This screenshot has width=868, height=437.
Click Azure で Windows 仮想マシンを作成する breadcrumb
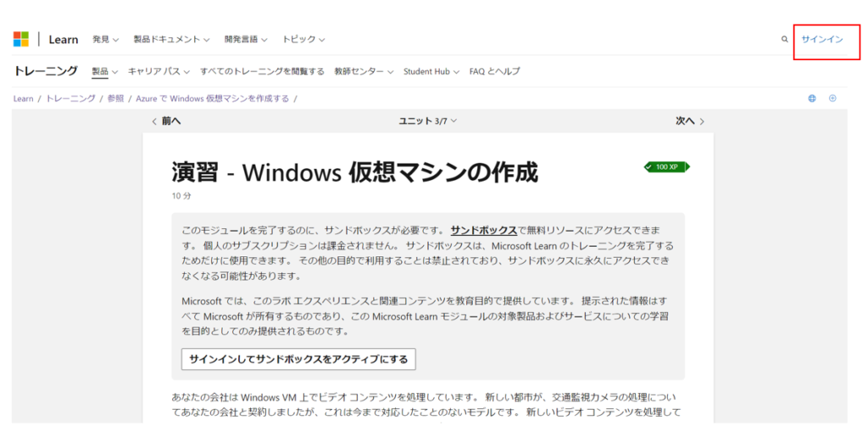point(213,98)
